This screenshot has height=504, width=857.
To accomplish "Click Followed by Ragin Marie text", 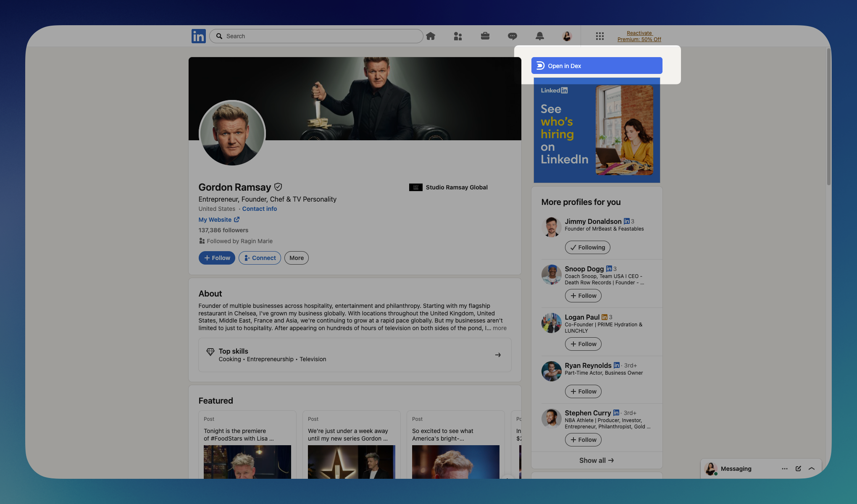I will point(240,241).
